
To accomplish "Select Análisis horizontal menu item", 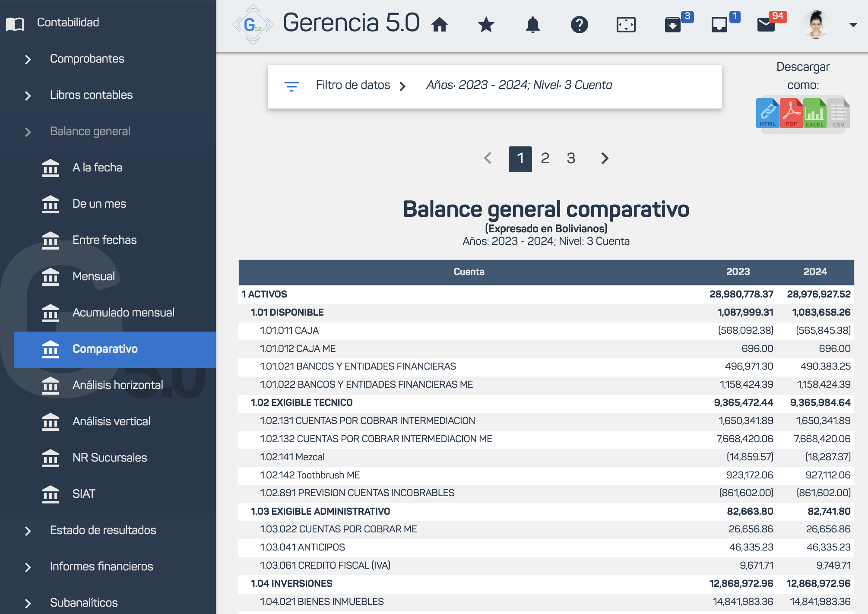I will pos(117,385).
